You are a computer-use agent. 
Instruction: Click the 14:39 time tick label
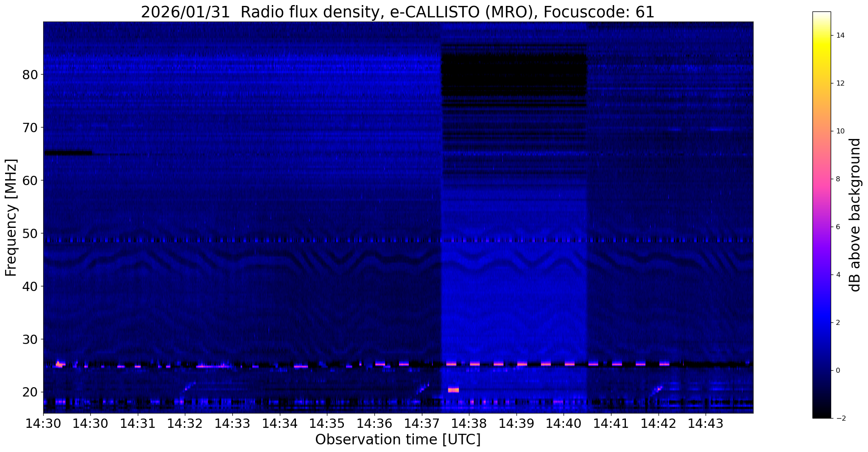tap(516, 423)
